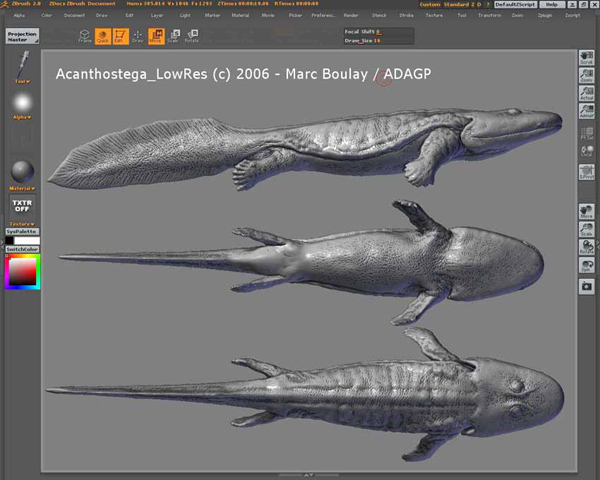The image size is (600, 480).
Task: Click the divider arrows below the canvas
Action: coord(309,475)
